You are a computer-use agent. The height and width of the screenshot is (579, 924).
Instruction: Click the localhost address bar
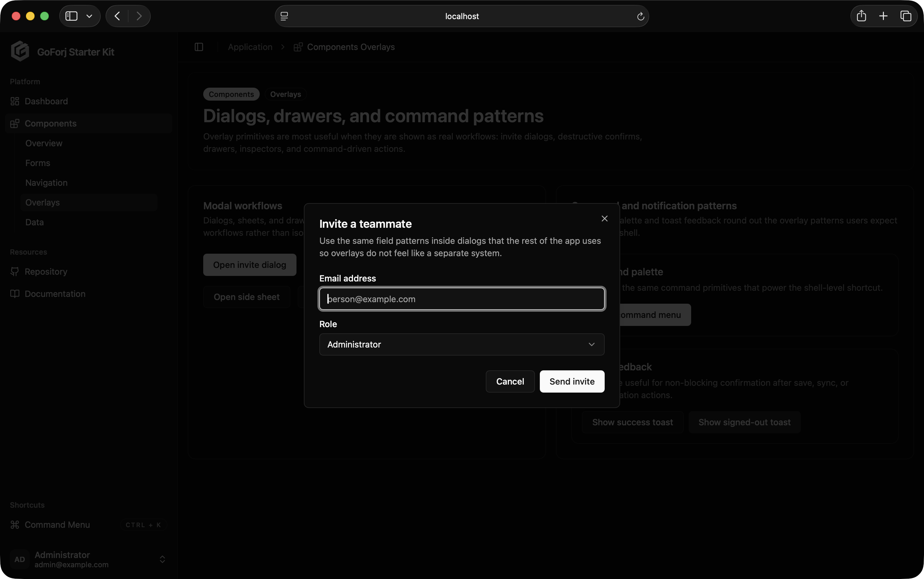pyautogui.click(x=462, y=16)
